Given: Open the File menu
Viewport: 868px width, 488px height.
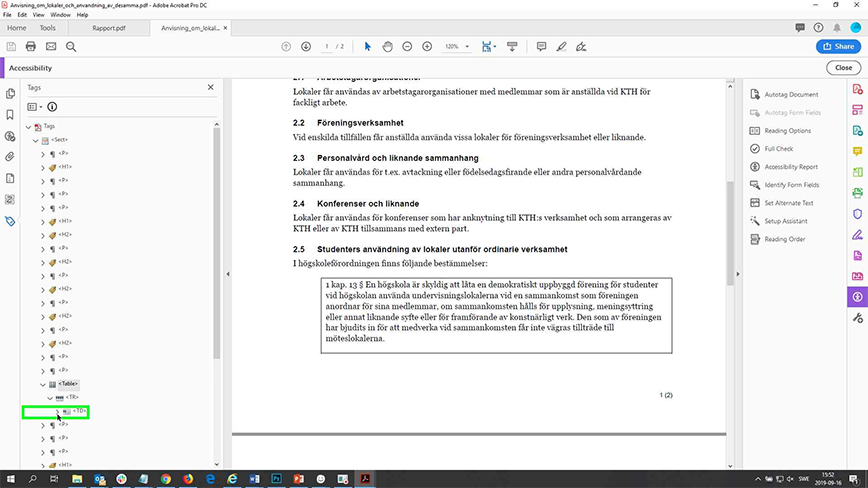Looking at the screenshot, I should [x=7, y=15].
